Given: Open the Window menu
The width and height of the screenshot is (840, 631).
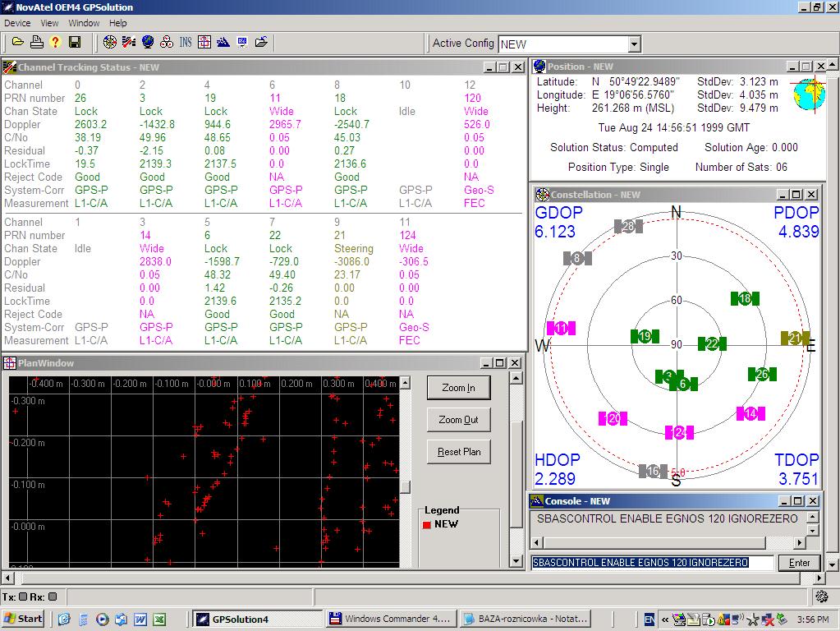Looking at the screenshot, I should (84, 23).
